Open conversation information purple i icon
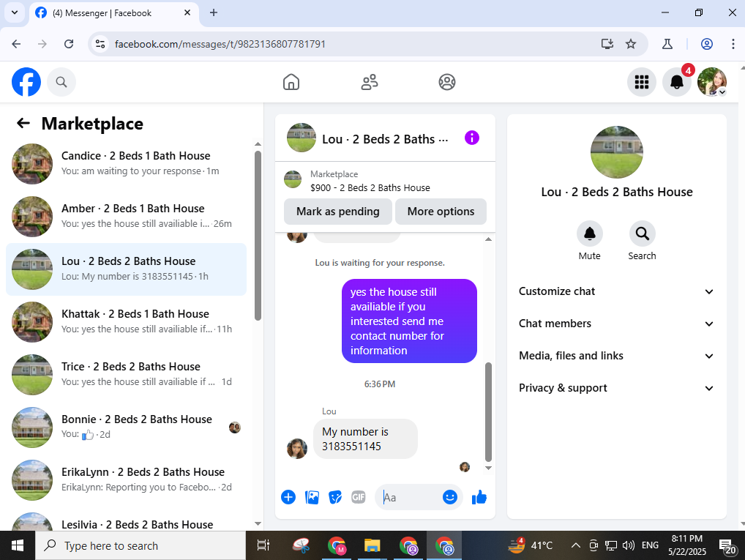745x560 pixels. tap(472, 138)
